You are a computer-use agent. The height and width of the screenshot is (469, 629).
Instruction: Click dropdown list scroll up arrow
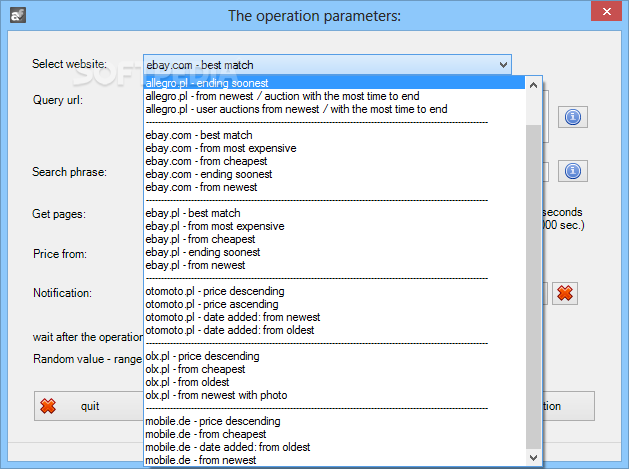pos(533,85)
